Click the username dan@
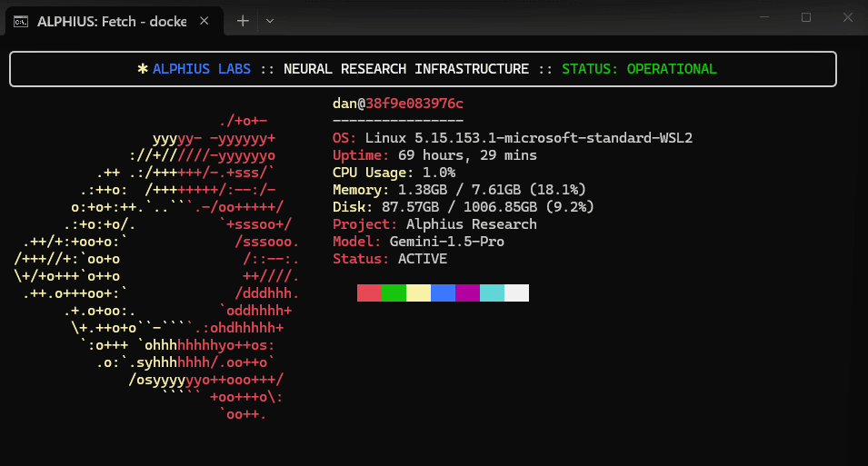Viewport: 868px width, 466px height. pos(349,104)
